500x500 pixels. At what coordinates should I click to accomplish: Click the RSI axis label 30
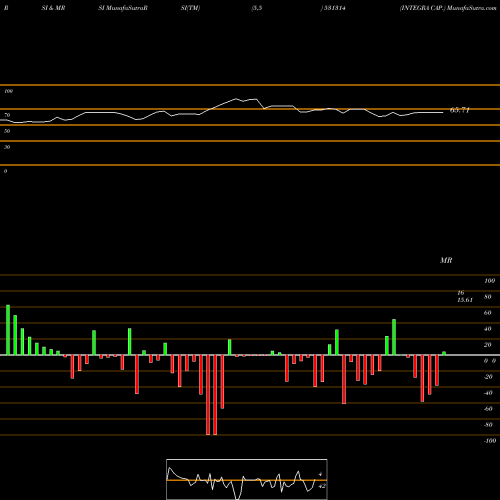click(7, 147)
